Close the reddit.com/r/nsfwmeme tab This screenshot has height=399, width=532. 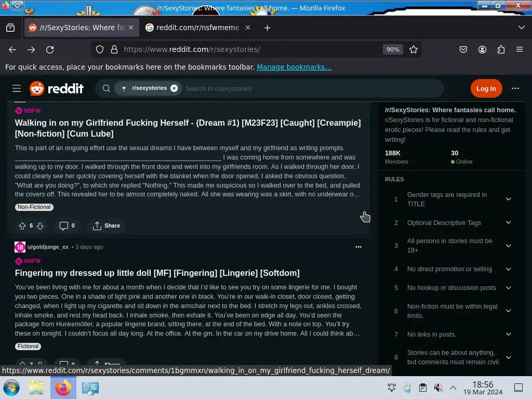(x=248, y=28)
